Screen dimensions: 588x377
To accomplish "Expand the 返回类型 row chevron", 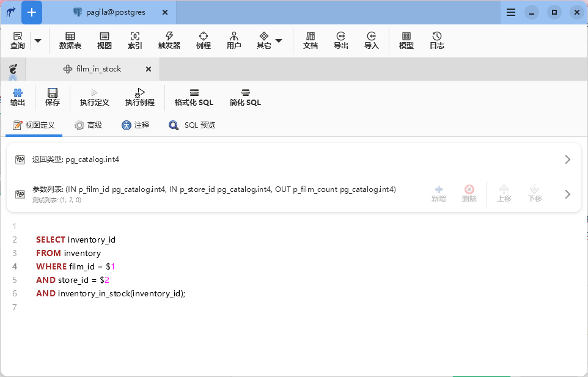I will coord(567,159).
